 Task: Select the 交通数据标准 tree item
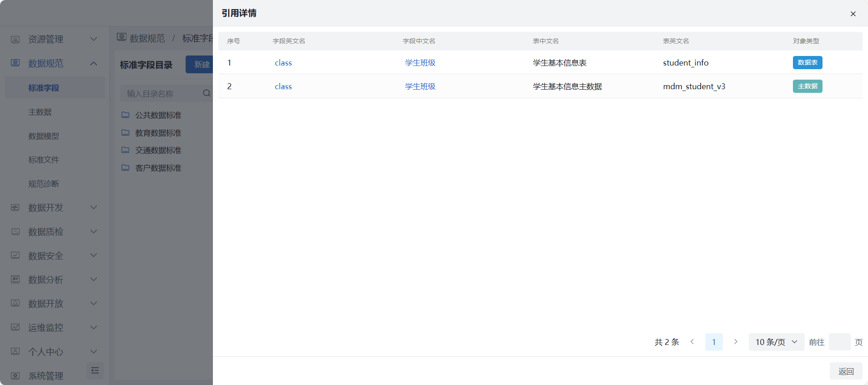coord(158,150)
